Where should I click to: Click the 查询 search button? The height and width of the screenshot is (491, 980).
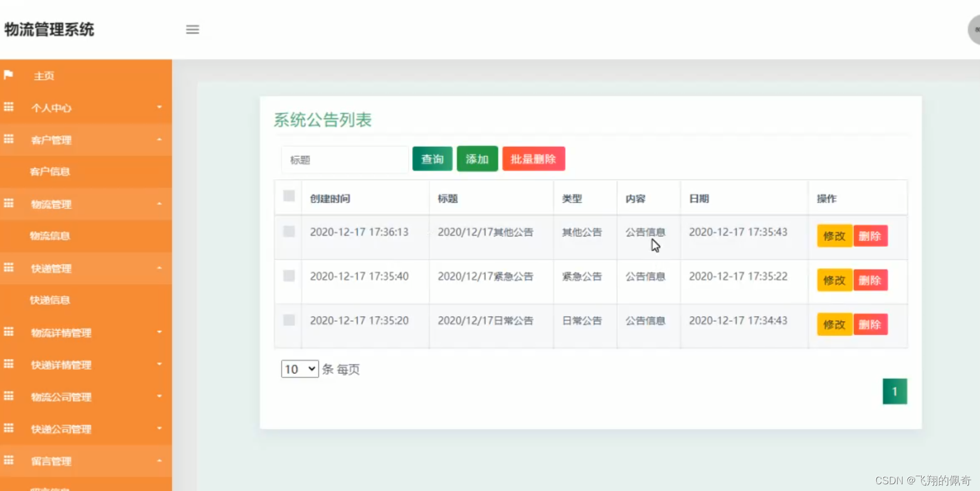point(433,159)
